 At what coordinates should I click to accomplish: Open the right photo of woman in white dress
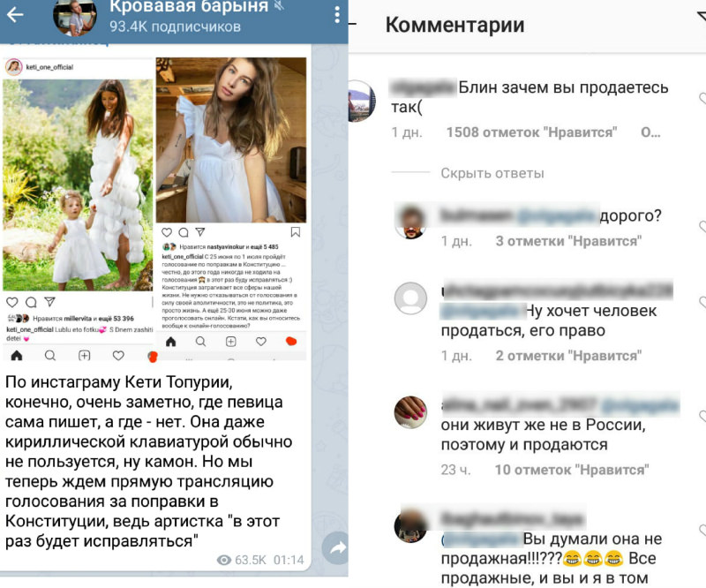[231, 139]
